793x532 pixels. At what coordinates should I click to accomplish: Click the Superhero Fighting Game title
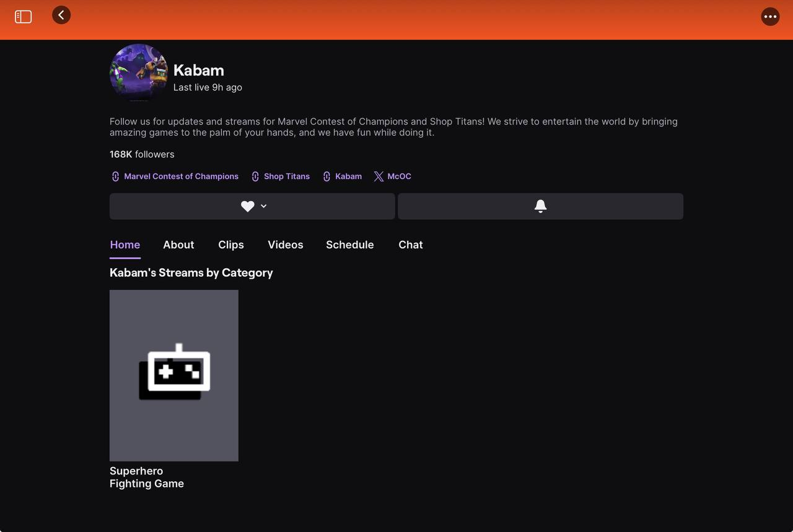(147, 477)
